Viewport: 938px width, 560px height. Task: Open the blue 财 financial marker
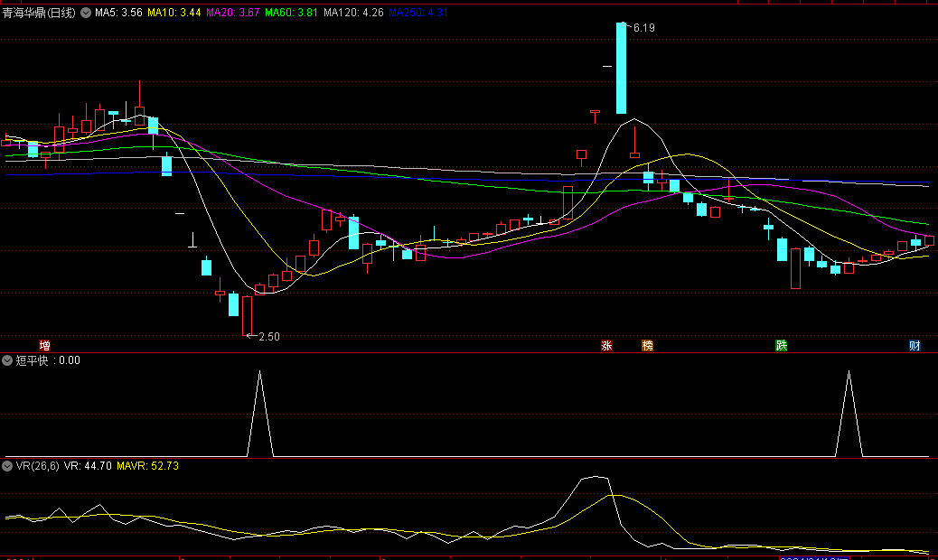tap(915, 345)
